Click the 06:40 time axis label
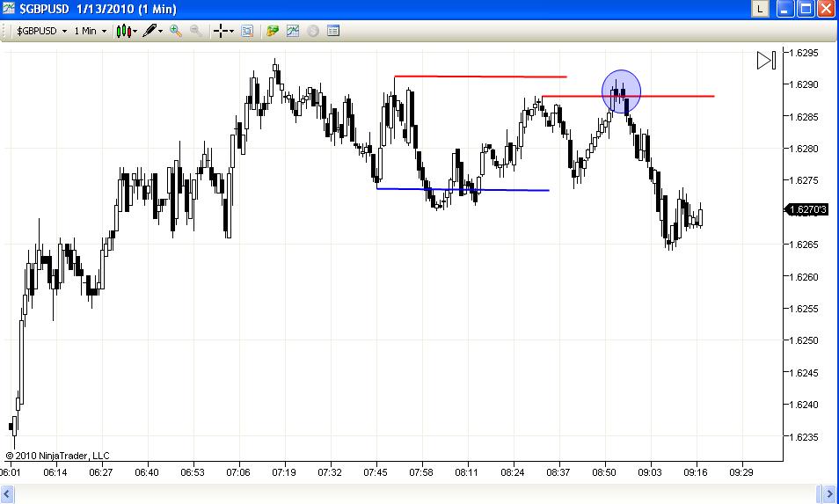 coord(147,472)
